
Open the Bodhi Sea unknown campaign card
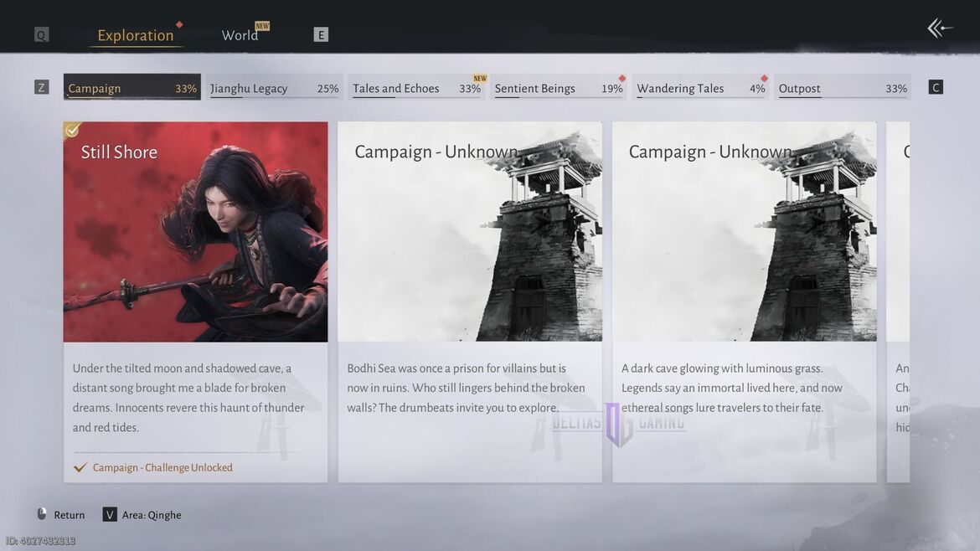click(x=469, y=301)
